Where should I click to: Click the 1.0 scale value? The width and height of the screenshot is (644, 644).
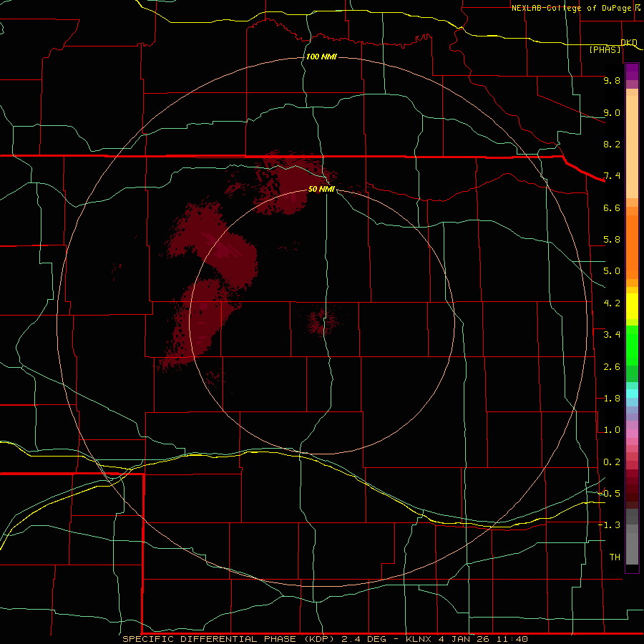612,430
